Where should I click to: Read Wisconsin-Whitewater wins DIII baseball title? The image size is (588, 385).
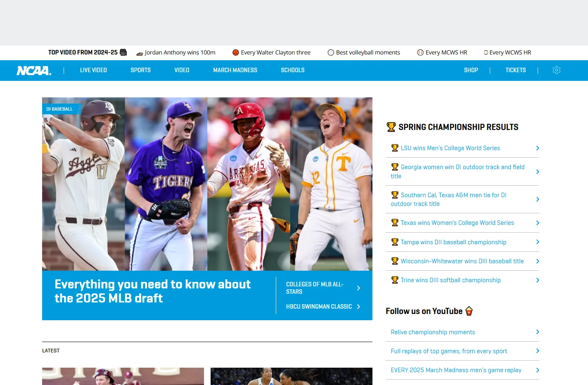(462, 261)
